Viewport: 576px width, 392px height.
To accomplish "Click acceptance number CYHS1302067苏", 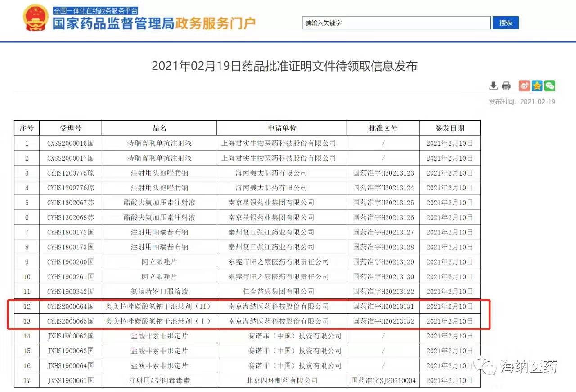I will pos(71,203).
